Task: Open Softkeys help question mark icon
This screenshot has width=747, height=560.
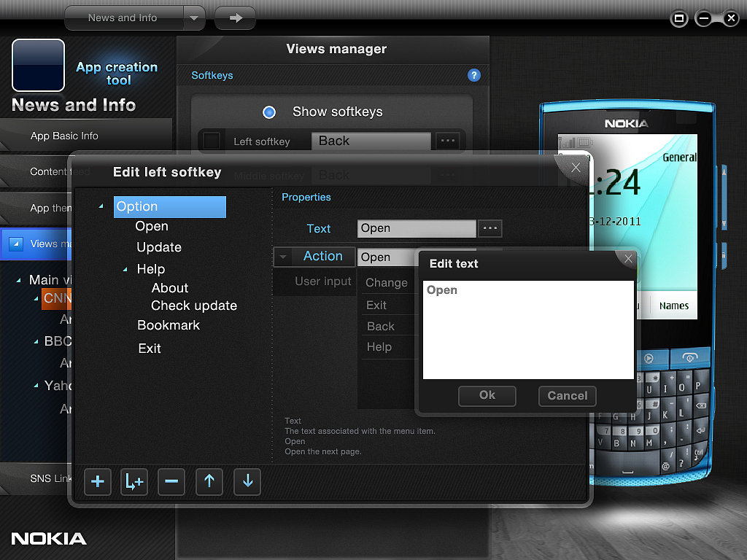Action: point(473,75)
